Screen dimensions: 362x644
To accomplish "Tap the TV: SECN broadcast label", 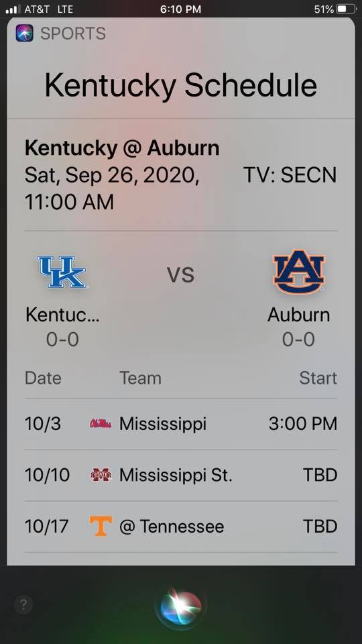I will coord(290,175).
